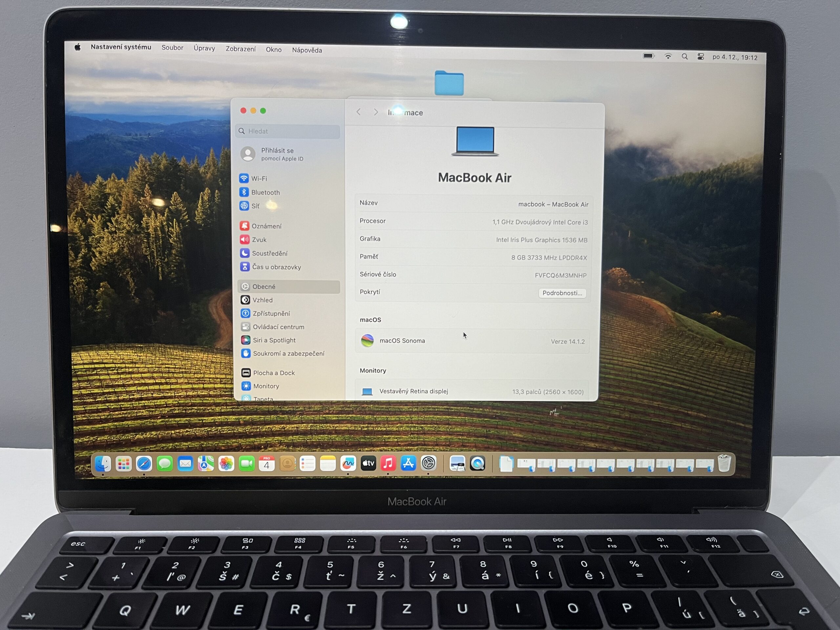The width and height of the screenshot is (840, 630).
Task: Click Podrobnosti button for coverage
Action: pos(562,293)
